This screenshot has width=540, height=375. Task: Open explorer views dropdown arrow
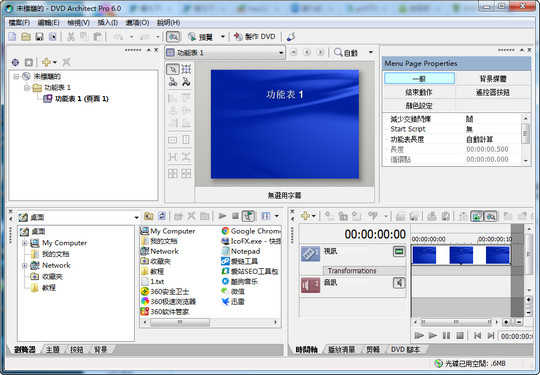[x=277, y=216]
